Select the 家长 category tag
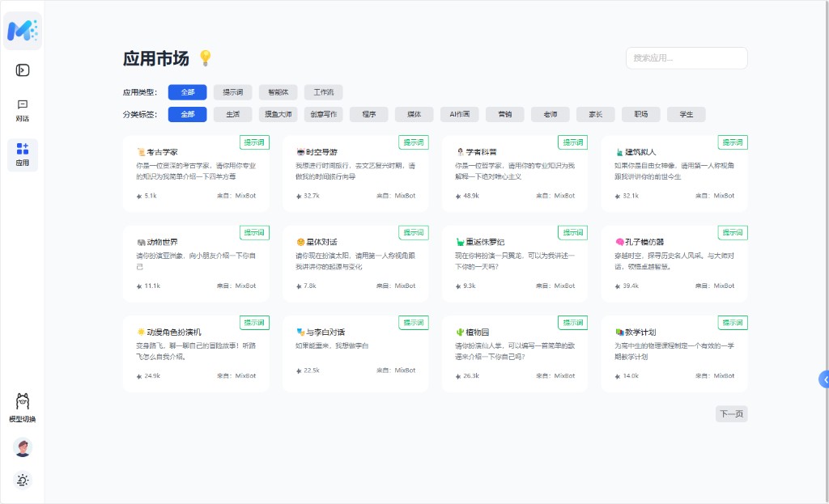Image resolution: width=829 pixels, height=504 pixels. coord(596,114)
